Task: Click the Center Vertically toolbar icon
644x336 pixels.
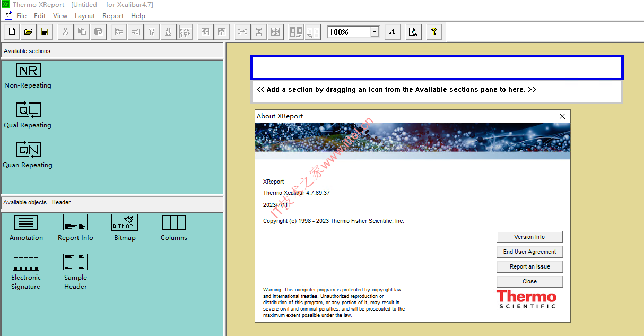Action: pos(222,32)
